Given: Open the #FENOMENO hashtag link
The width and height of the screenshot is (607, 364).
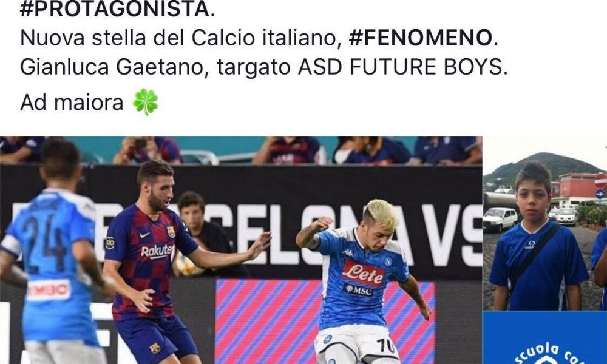Looking at the screenshot, I should [x=421, y=38].
